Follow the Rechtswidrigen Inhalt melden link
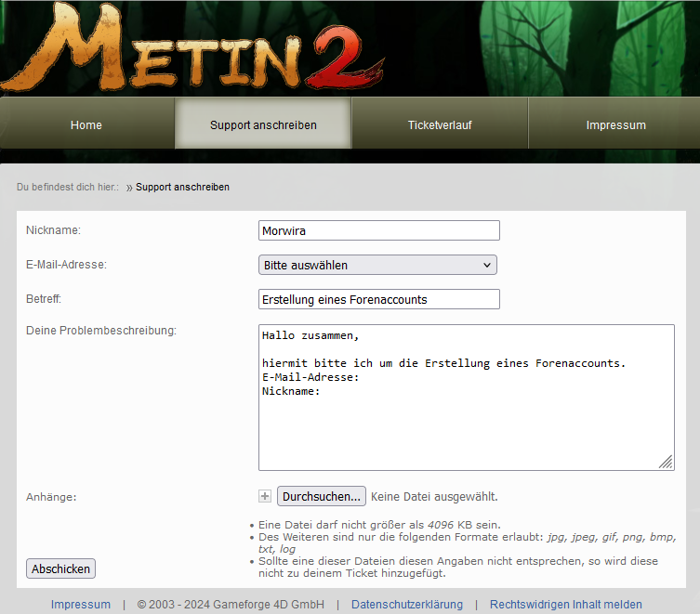The image size is (700, 614). [565, 604]
